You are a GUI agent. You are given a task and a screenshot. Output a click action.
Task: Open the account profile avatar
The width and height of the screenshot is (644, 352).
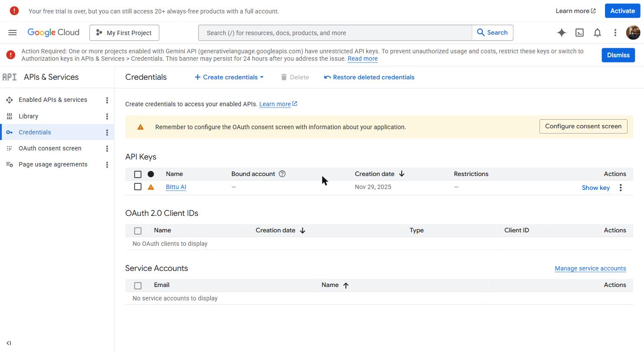633,33
